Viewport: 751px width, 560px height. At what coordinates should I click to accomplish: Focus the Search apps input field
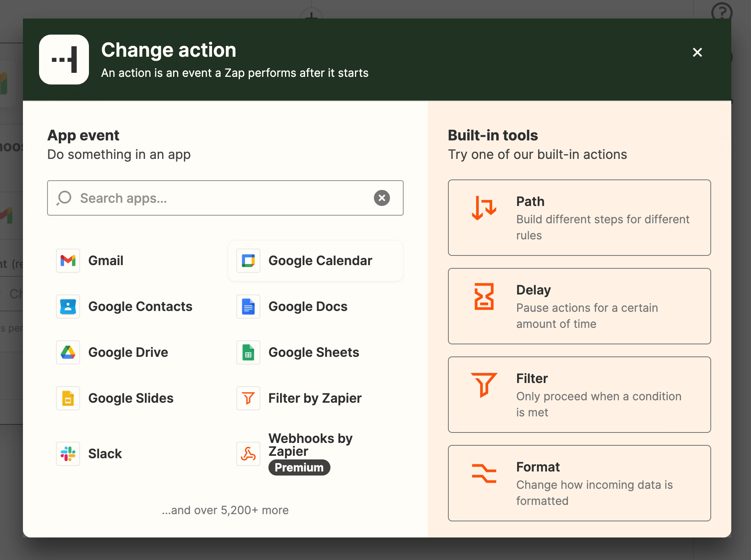point(225,198)
